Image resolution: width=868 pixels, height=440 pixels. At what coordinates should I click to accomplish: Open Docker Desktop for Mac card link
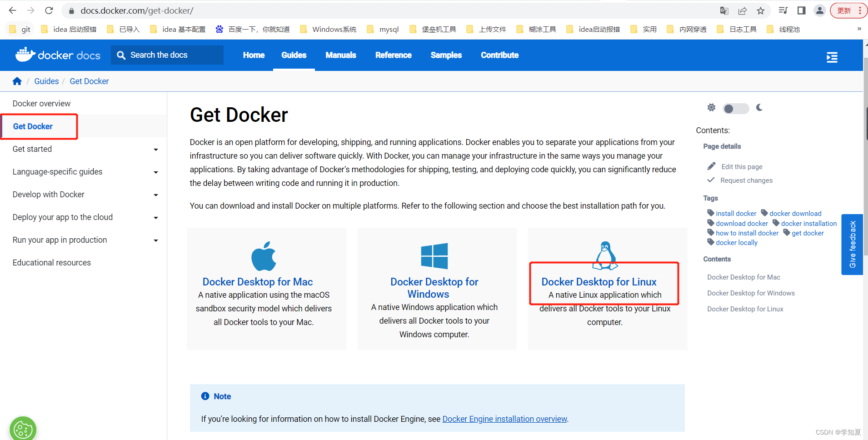pyautogui.click(x=258, y=282)
